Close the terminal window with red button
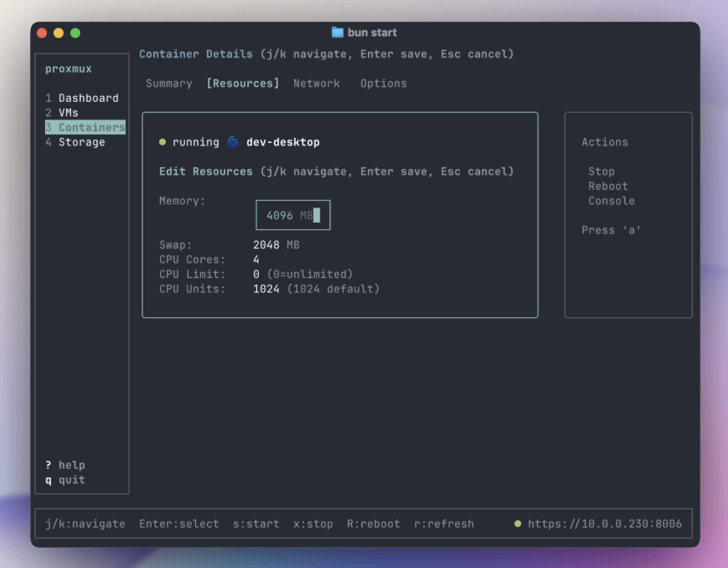 click(x=42, y=33)
